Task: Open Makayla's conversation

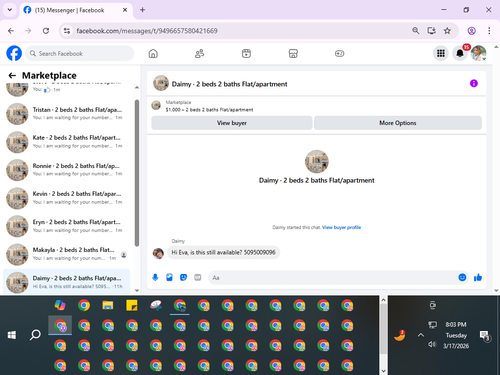Action: [x=67, y=254]
